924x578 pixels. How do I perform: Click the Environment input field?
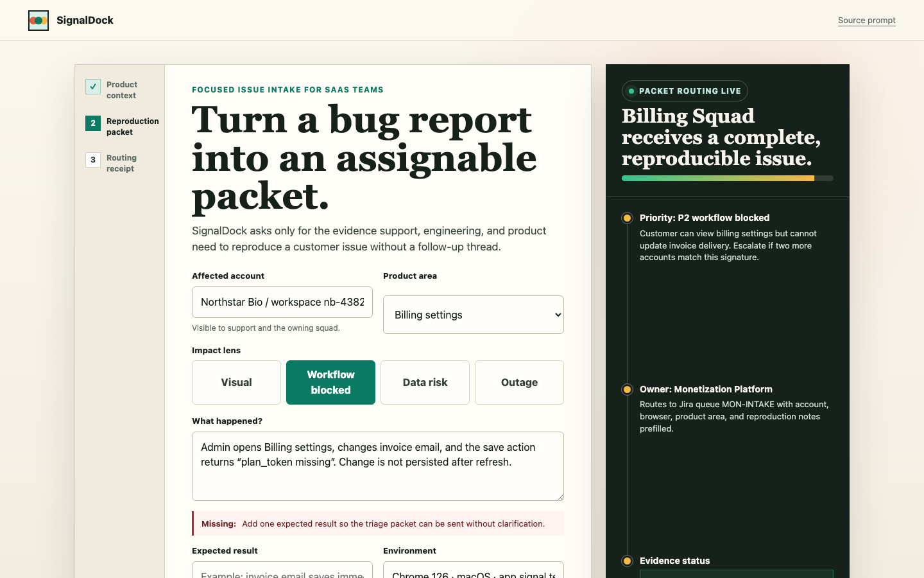tap(474, 570)
